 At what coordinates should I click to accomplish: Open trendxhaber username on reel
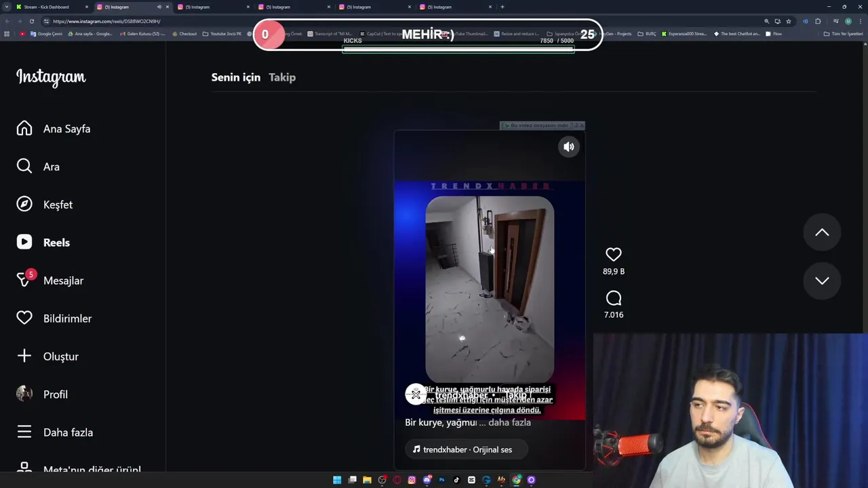pos(461,395)
